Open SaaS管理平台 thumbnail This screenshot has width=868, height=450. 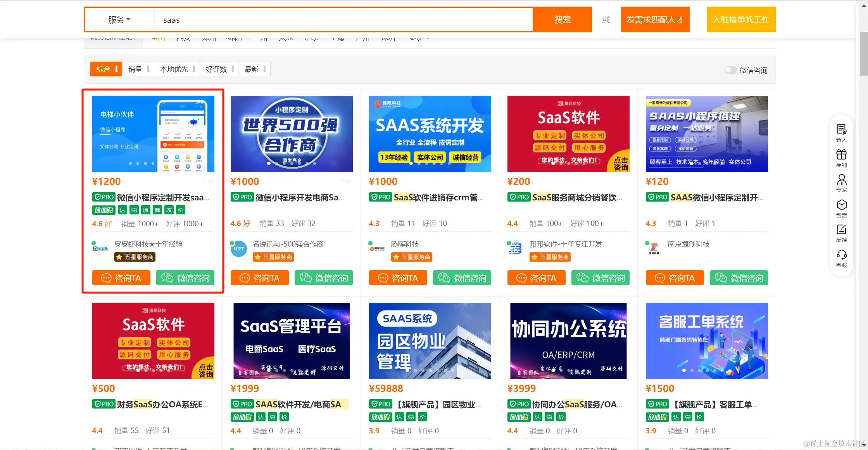(292, 341)
